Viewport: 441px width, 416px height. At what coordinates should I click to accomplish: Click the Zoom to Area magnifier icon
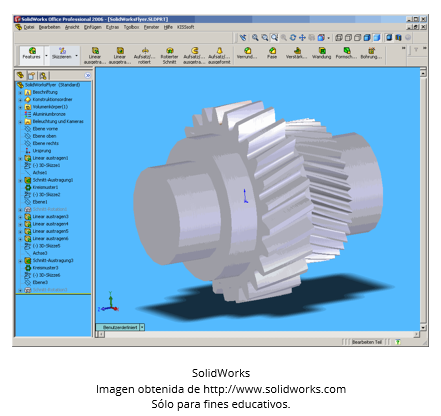[x=265, y=38]
